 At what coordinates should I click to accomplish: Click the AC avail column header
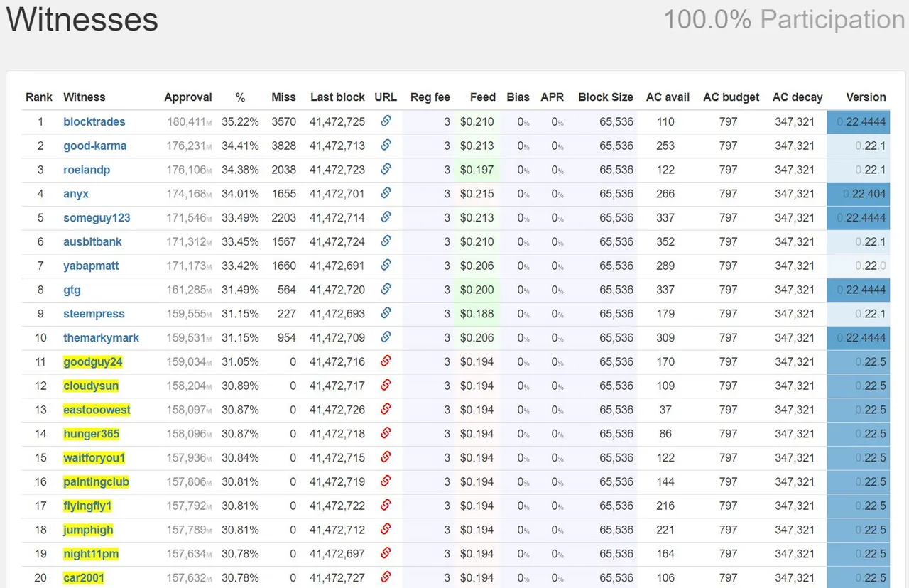(668, 97)
